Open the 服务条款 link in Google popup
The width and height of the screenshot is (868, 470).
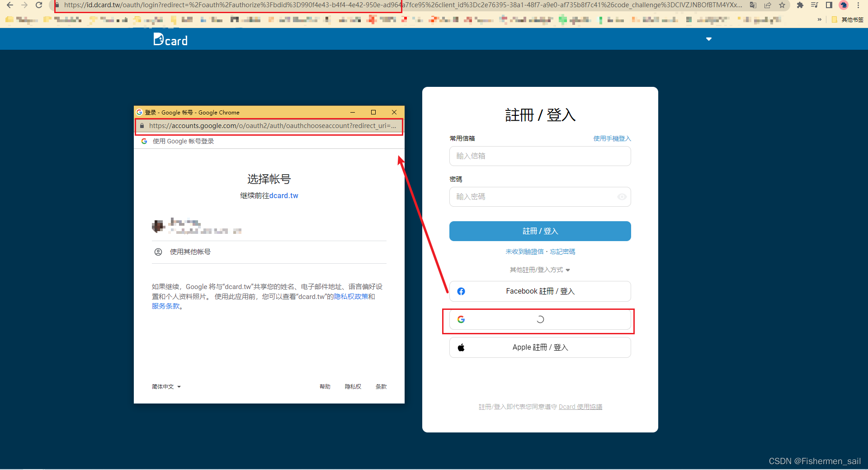click(x=165, y=306)
